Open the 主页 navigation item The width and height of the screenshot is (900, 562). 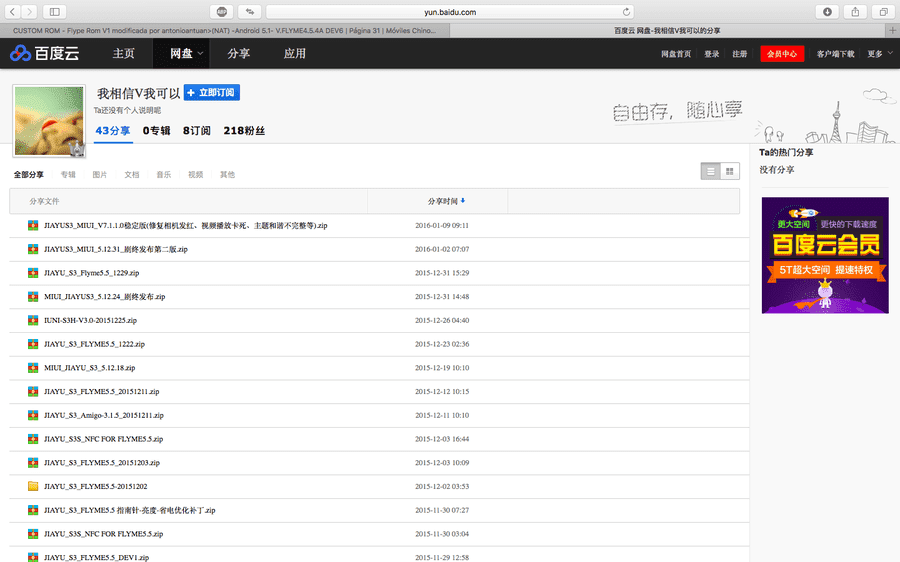coord(123,53)
